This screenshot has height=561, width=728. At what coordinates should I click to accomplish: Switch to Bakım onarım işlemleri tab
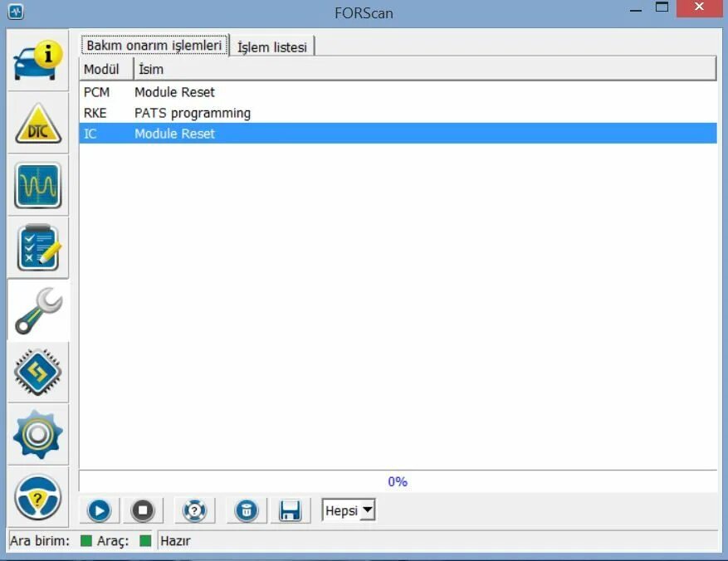click(154, 46)
